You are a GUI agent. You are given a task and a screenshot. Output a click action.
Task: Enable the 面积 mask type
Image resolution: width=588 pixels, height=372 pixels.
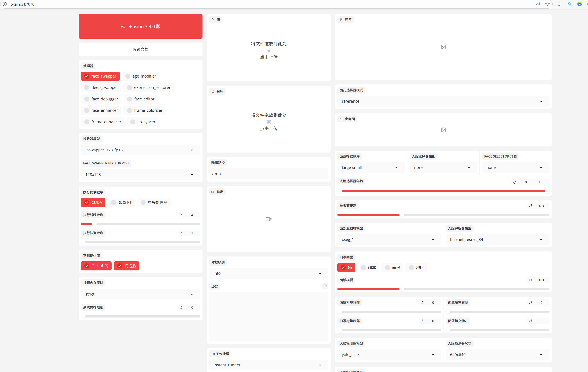[x=392, y=268]
